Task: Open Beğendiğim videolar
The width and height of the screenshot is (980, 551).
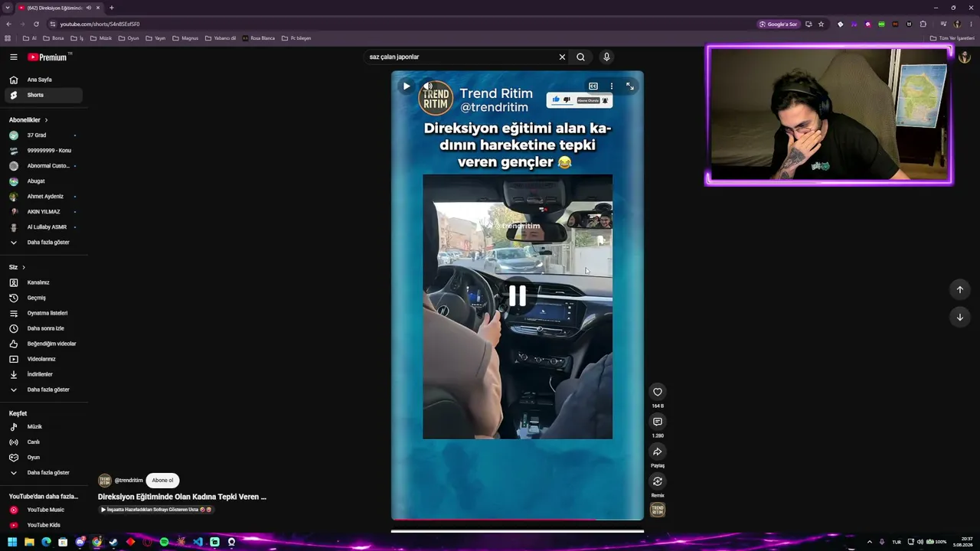Action: tap(44, 344)
